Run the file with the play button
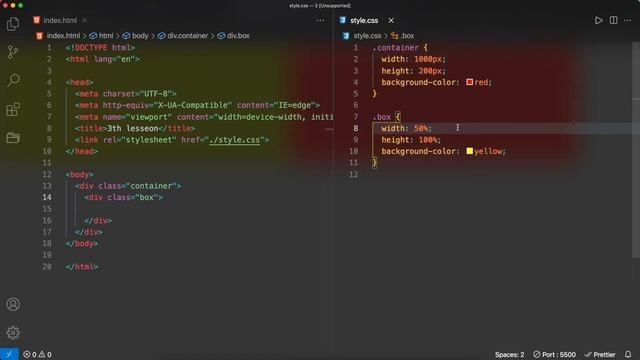The image size is (640, 360). (x=598, y=20)
